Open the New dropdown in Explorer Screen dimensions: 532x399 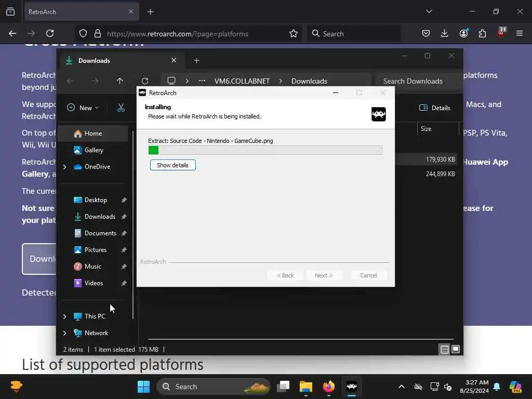click(x=83, y=108)
